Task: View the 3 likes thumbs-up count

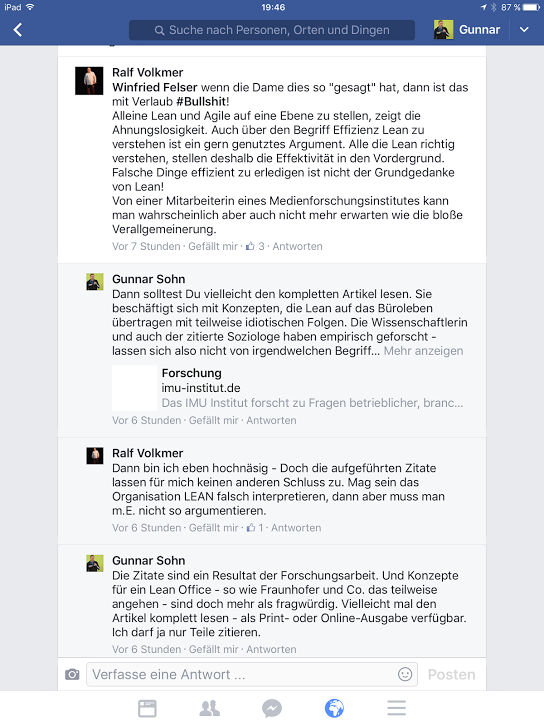Action: pos(255,246)
